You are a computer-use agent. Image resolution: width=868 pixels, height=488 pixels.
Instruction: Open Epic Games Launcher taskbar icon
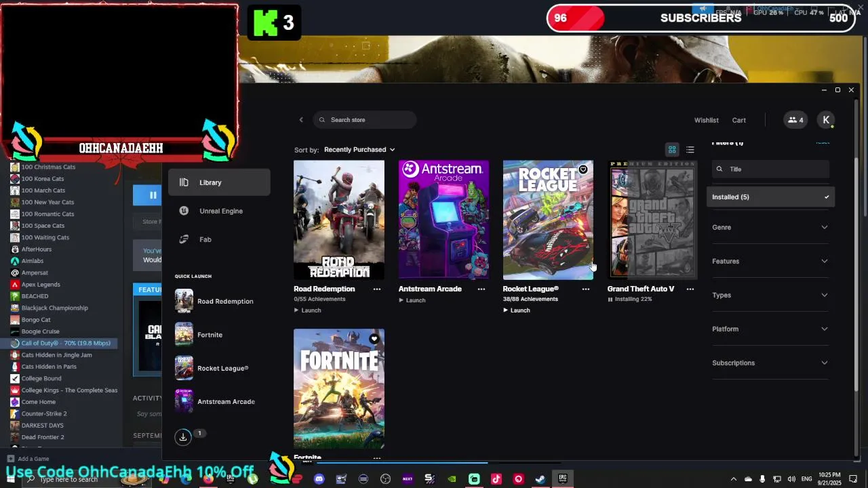coord(563,479)
